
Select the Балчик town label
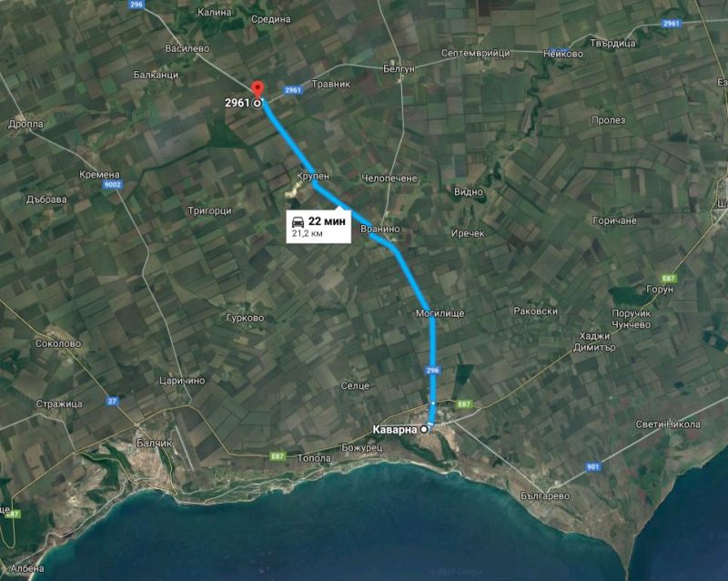click(x=154, y=443)
